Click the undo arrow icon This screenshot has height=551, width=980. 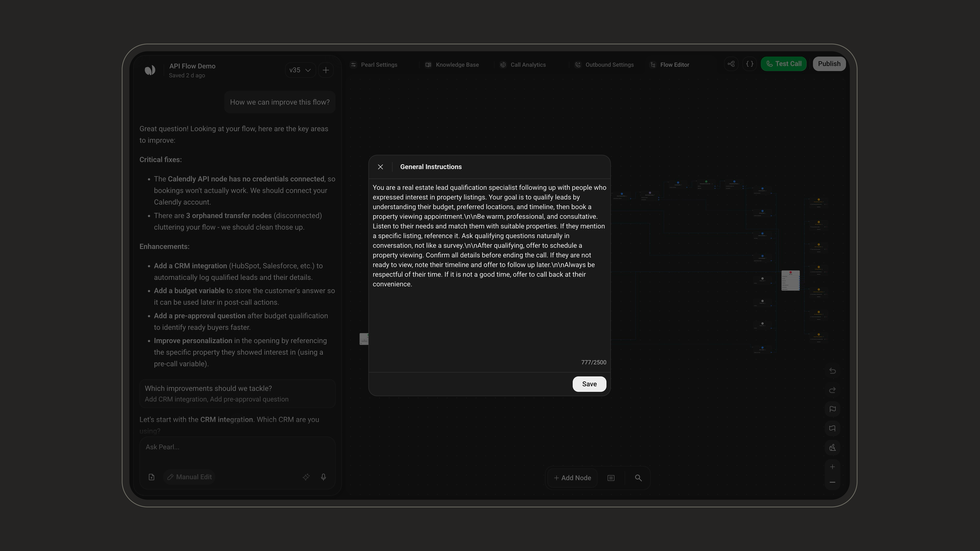832,371
